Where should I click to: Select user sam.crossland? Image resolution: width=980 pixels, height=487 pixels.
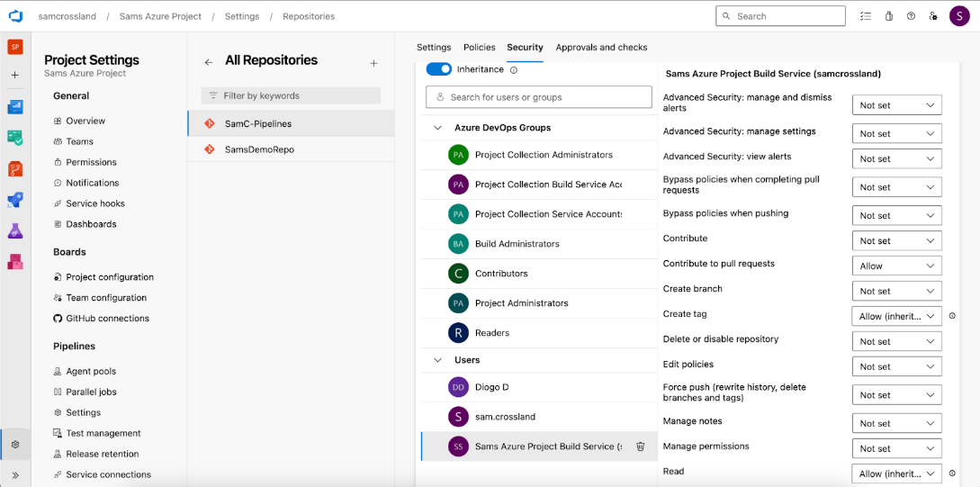tap(537, 417)
